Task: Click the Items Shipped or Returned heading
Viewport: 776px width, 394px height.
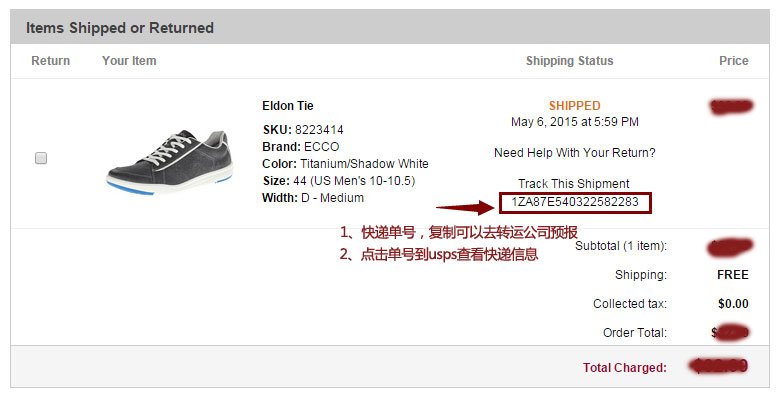Action: click(120, 28)
